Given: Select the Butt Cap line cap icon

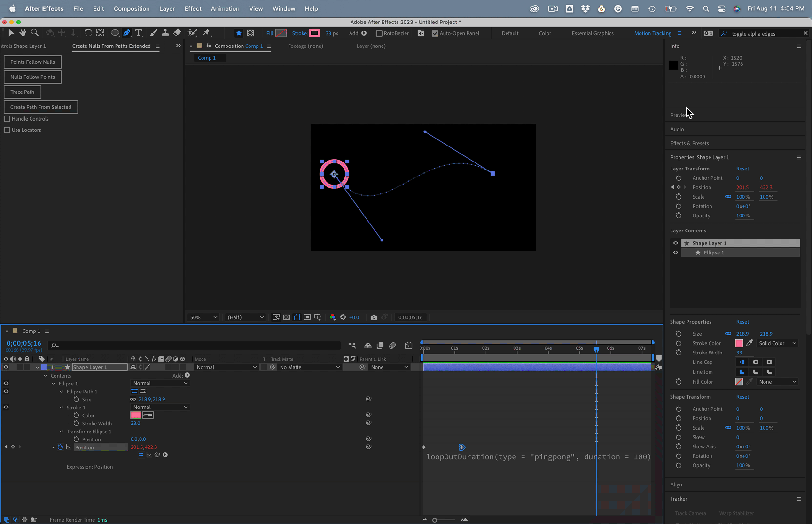Looking at the screenshot, I should tap(742, 362).
